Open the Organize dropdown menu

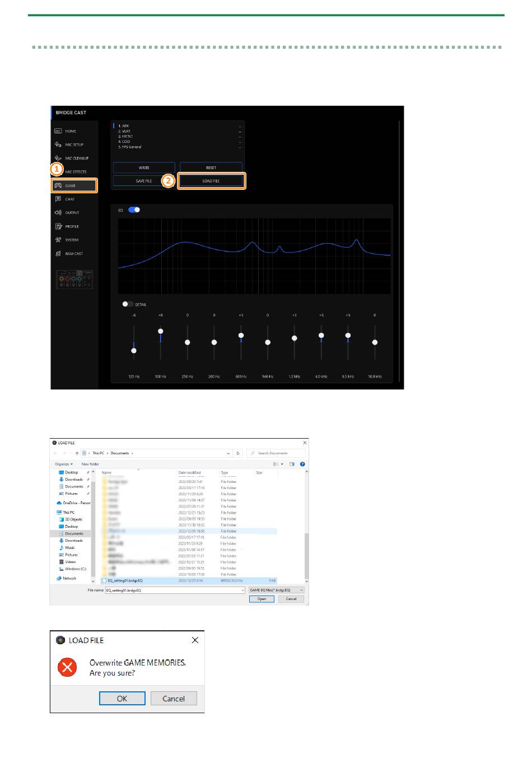tap(64, 464)
